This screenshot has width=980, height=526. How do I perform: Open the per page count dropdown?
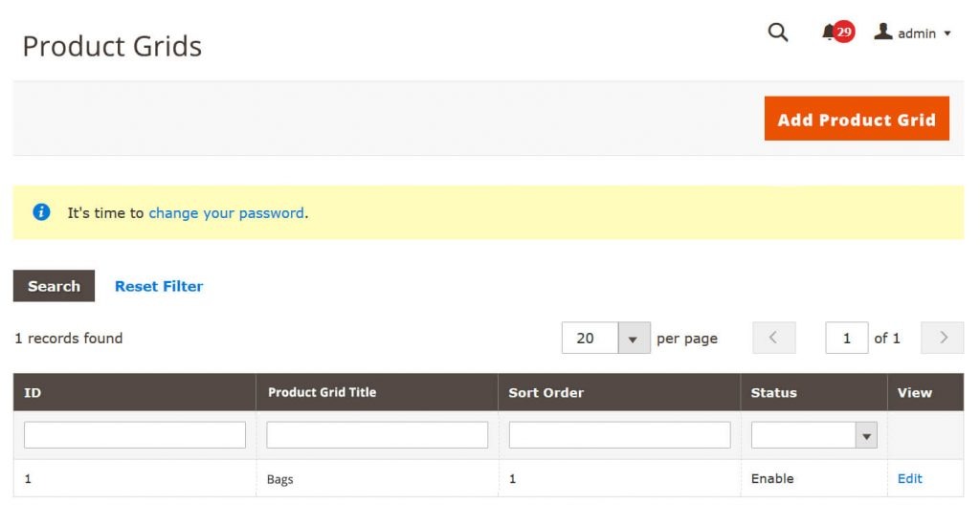tap(634, 338)
